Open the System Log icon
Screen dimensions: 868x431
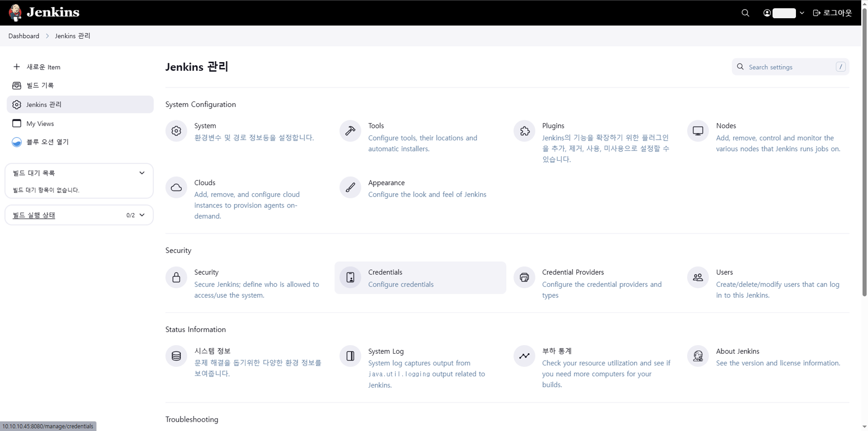(x=350, y=356)
